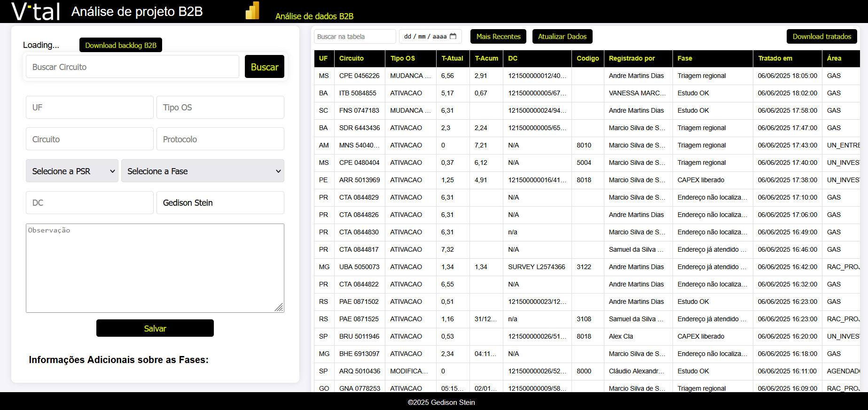This screenshot has height=410, width=868.
Task: Expand the Selecione a PSR dropdown
Action: [x=72, y=171]
